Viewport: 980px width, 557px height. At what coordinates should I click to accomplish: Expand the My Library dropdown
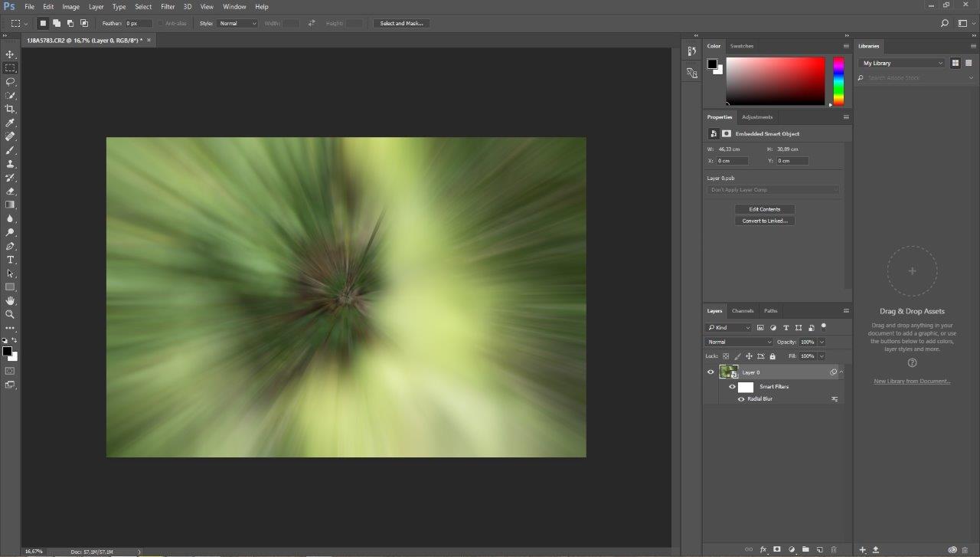click(x=902, y=63)
